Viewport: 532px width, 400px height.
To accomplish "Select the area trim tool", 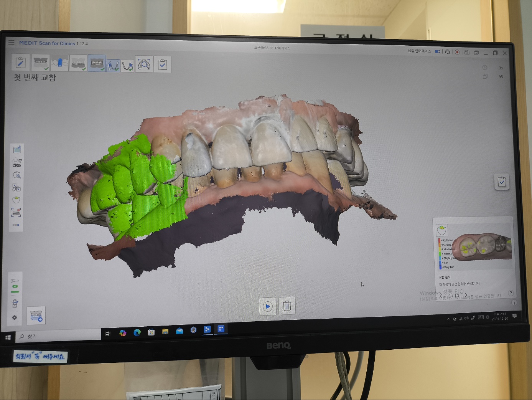I will coord(17,150).
